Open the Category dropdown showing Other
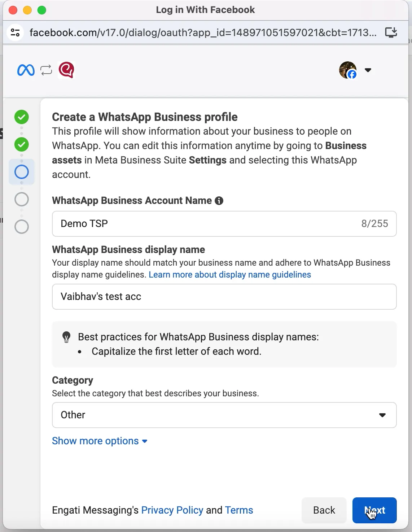 click(x=224, y=415)
